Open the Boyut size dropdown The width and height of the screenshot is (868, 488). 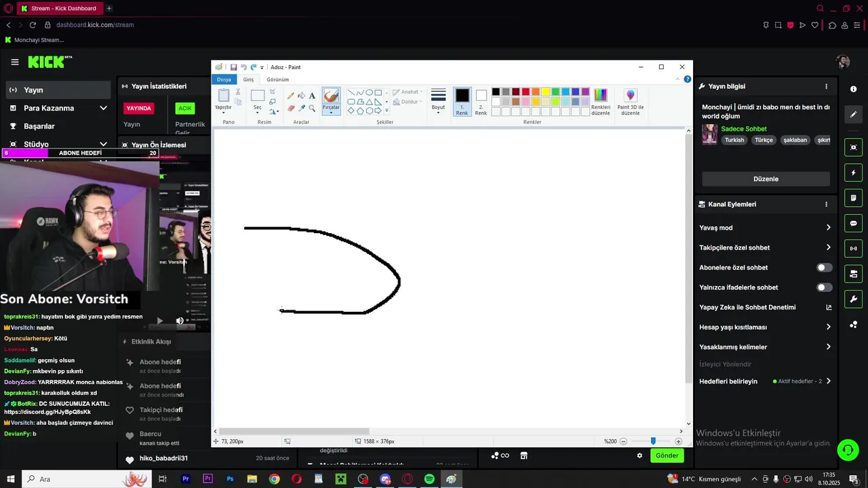tap(438, 102)
